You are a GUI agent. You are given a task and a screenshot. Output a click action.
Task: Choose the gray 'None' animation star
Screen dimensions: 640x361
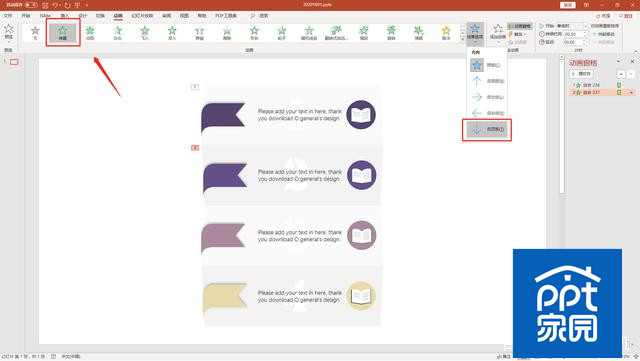(35, 32)
